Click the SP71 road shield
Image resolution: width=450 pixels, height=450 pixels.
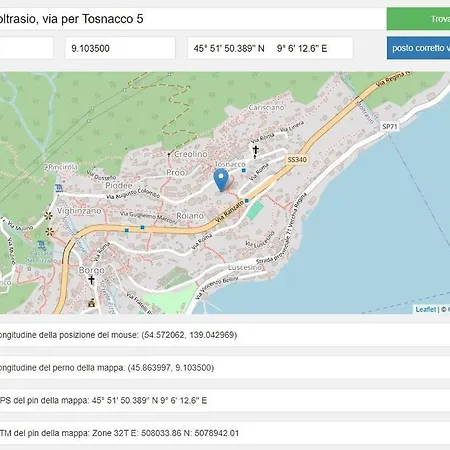click(x=390, y=126)
